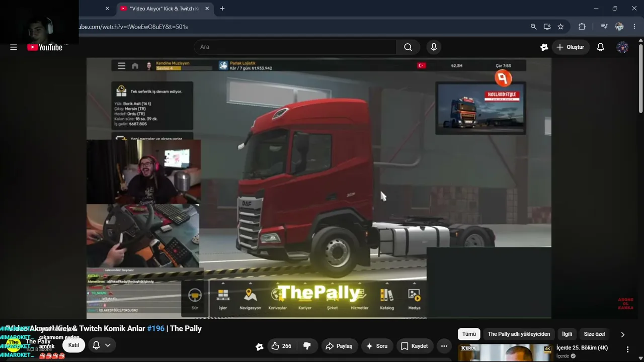This screenshot has width=644, height=362.
Task: Click the Tek seferlik iş devam ediyor text
Action: (156, 92)
